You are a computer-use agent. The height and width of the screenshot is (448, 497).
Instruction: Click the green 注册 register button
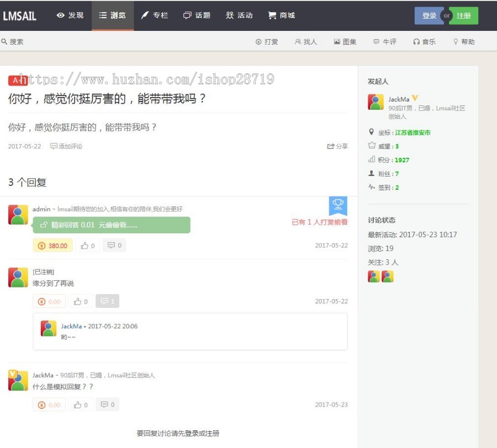tap(464, 16)
